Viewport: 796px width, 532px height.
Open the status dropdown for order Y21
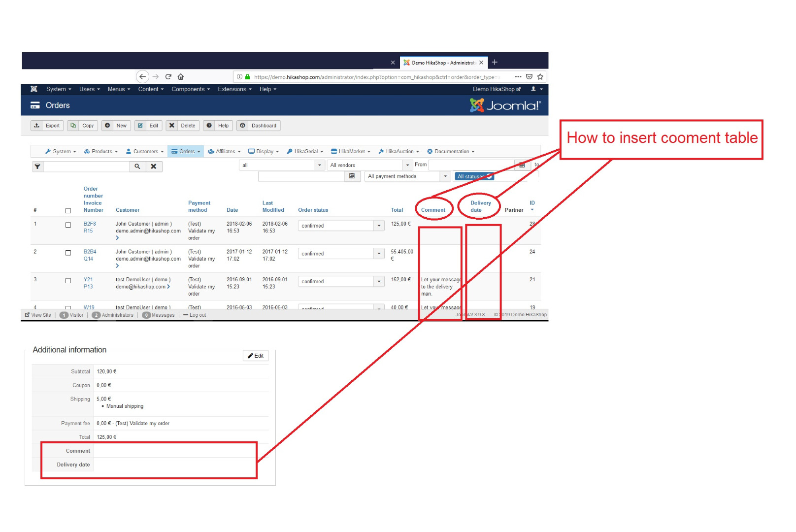pyautogui.click(x=341, y=281)
